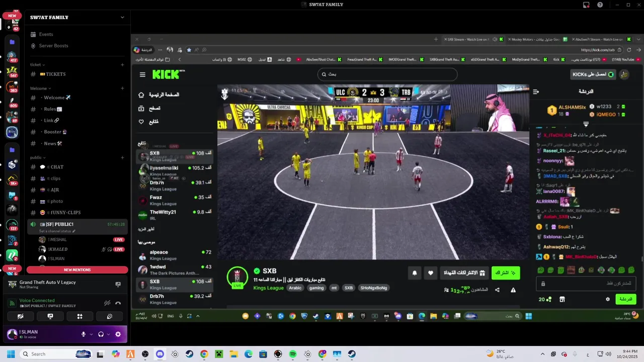The height and width of the screenshot is (362, 644).
Task: Open Minecraft from the taskbar
Action: [x=219, y=354]
